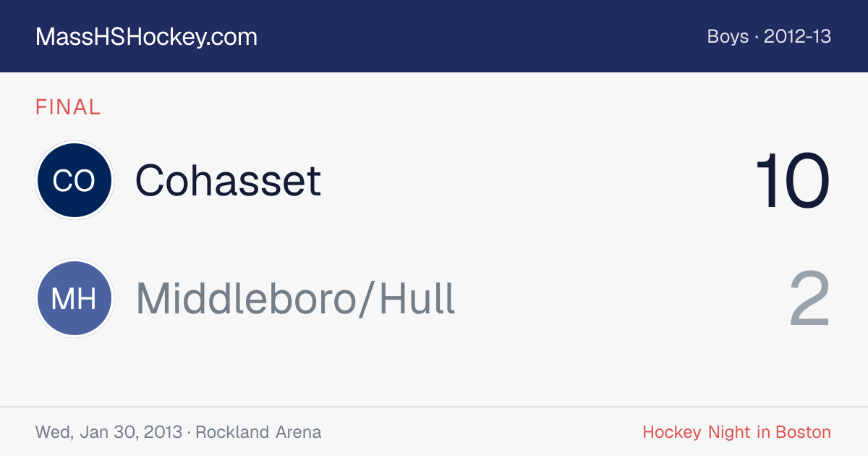Click the word Boston in footer link
The width and height of the screenshot is (868, 456).
click(x=803, y=432)
